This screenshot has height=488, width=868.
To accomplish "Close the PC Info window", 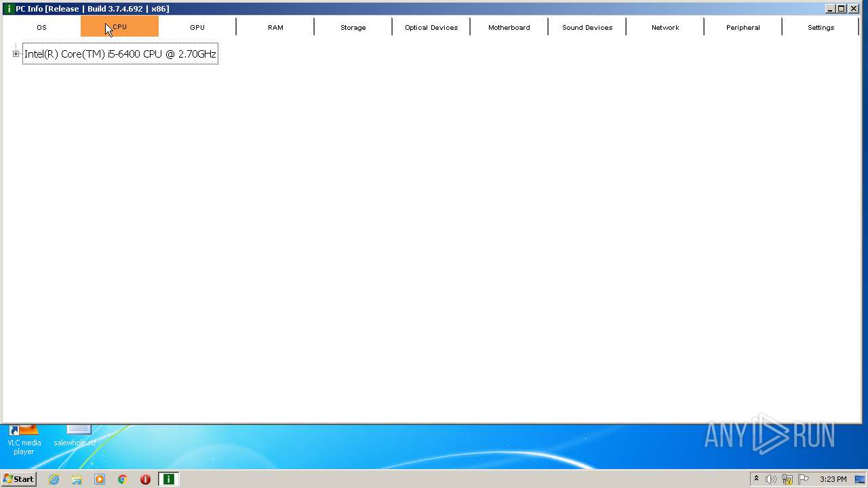I will (x=854, y=8).
